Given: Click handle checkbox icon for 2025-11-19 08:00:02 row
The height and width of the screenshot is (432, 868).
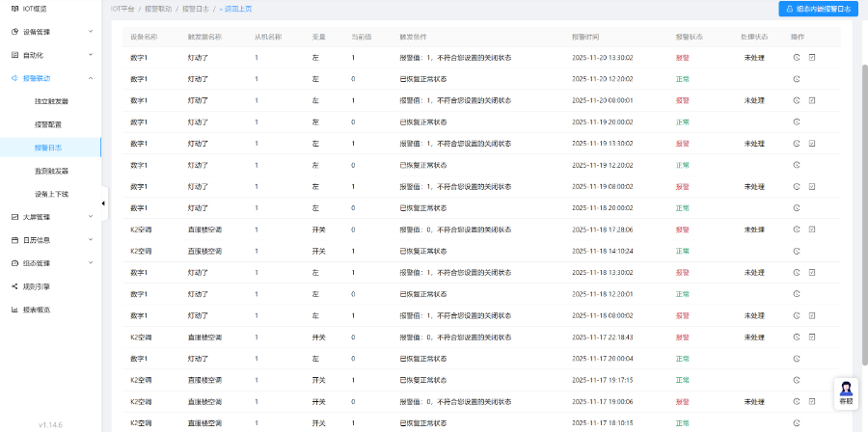Looking at the screenshot, I should 812,186.
